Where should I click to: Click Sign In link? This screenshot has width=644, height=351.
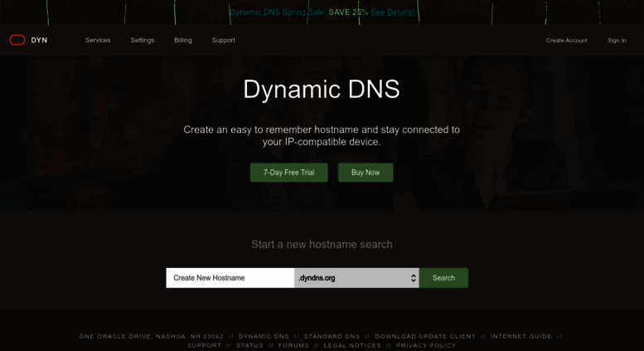[x=617, y=41]
